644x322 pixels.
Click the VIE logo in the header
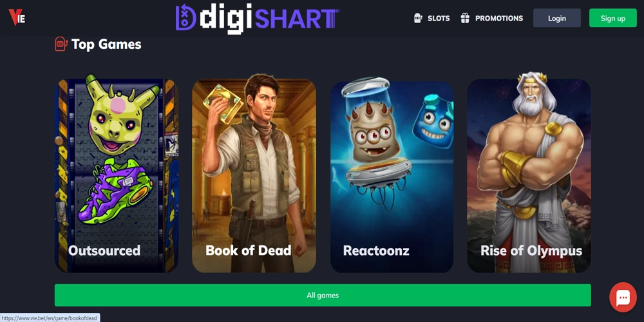pos(17,17)
